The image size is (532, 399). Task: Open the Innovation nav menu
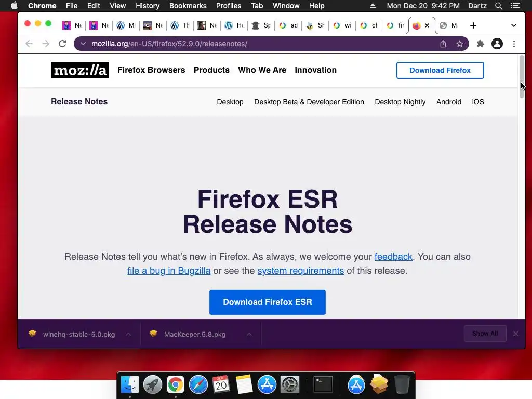coord(315,70)
